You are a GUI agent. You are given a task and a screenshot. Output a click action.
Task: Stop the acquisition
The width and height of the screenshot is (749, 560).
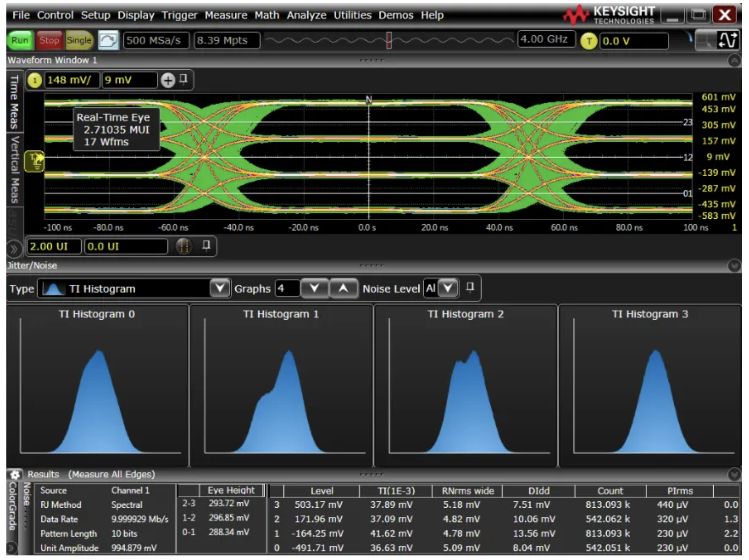(x=49, y=40)
